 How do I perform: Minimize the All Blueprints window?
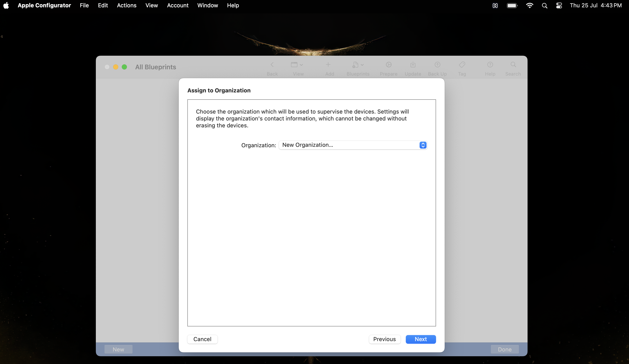coord(115,67)
